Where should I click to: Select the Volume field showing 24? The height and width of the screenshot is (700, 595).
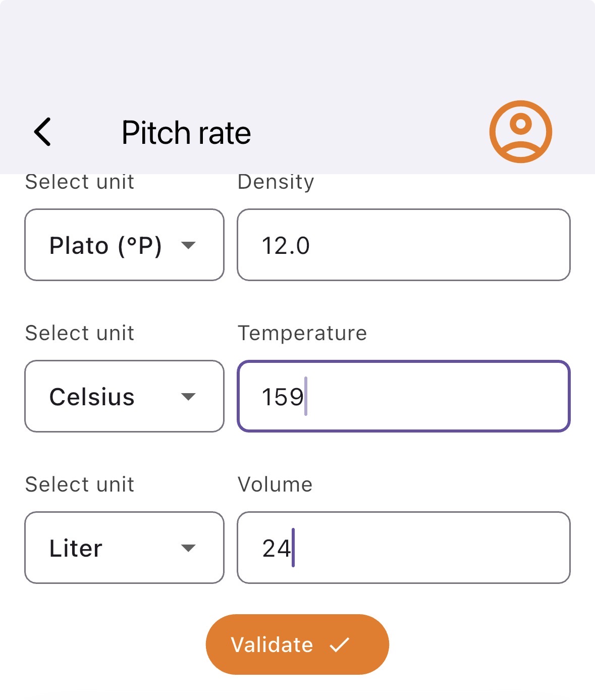tap(404, 548)
